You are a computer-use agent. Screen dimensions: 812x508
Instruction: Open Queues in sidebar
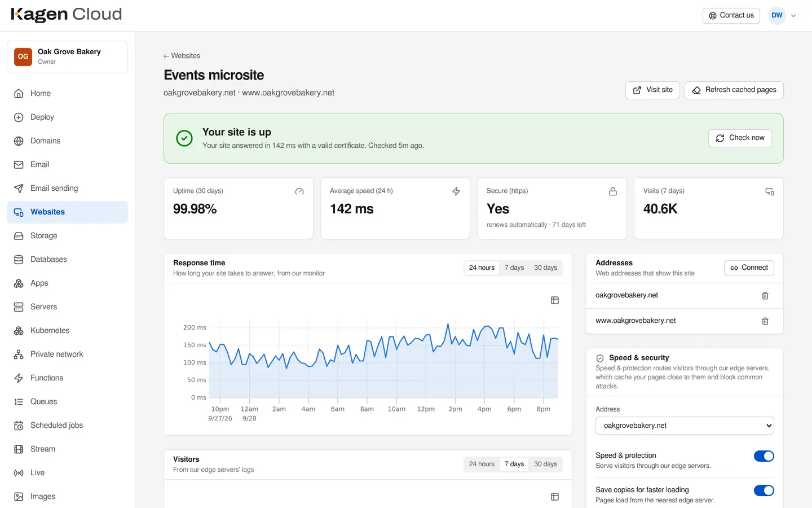coord(67,402)
